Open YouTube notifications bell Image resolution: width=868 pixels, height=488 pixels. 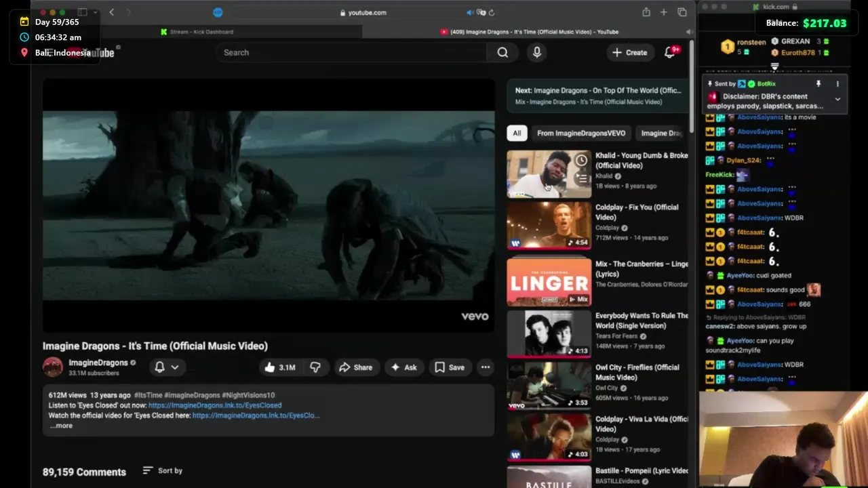(x=670, y=52)
